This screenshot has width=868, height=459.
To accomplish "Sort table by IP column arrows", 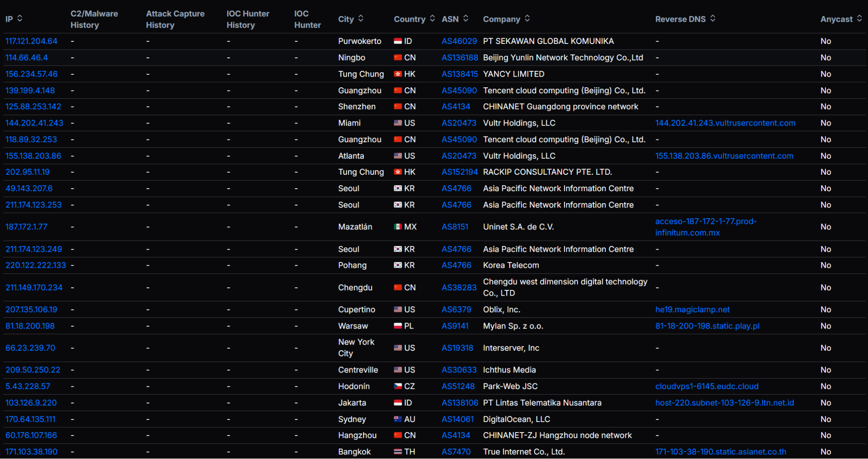I will pos(20,19).
